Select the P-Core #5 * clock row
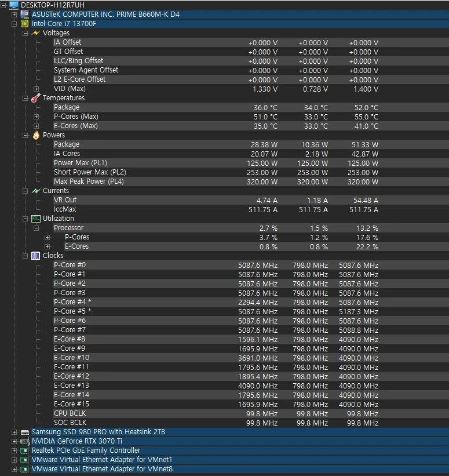 pos(251,311)
